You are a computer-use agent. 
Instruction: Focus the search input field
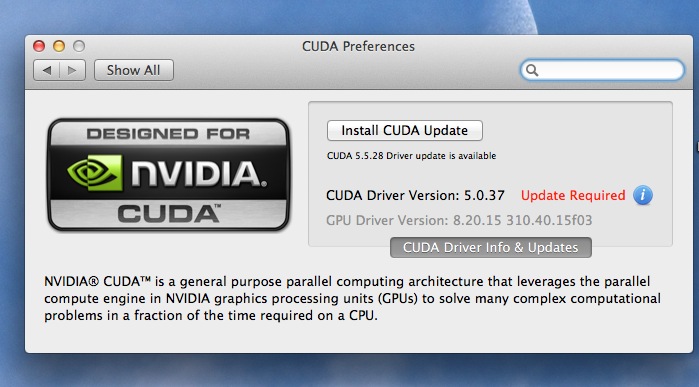(x=602, y=70)
